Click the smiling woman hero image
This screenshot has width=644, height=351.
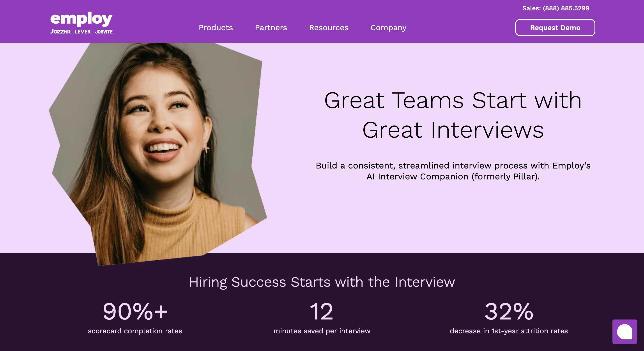(x=158, y=154)
